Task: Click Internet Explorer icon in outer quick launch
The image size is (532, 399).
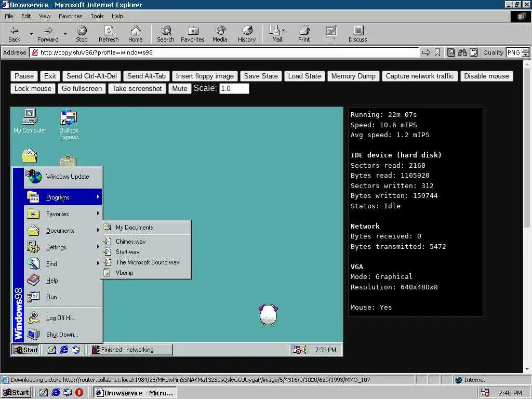Action: pyautogui.click(x=56, y=393)
